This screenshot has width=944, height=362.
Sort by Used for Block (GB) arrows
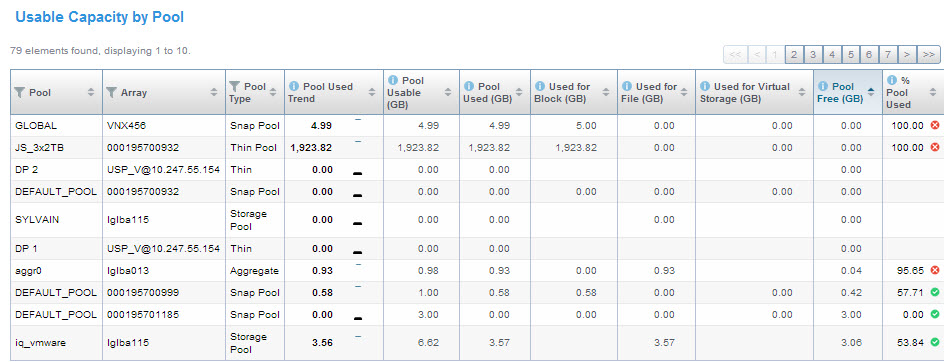(605, 92)
